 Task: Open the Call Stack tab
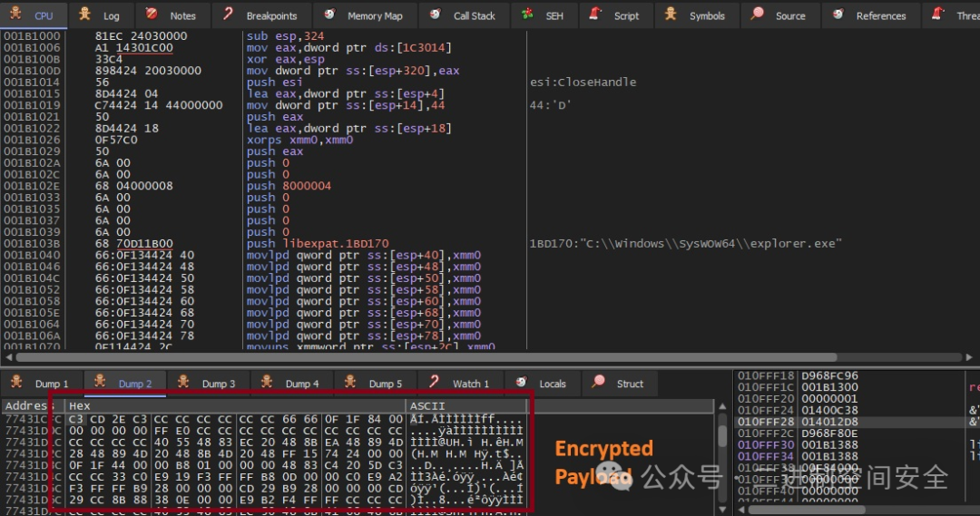[463, 15]
